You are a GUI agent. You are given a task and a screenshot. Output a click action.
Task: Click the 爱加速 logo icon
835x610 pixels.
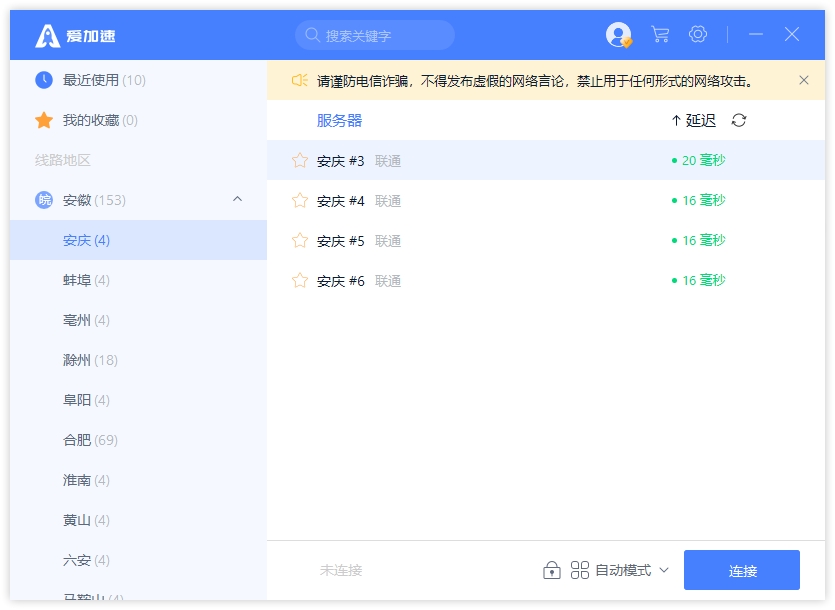[x=47, y=36]
